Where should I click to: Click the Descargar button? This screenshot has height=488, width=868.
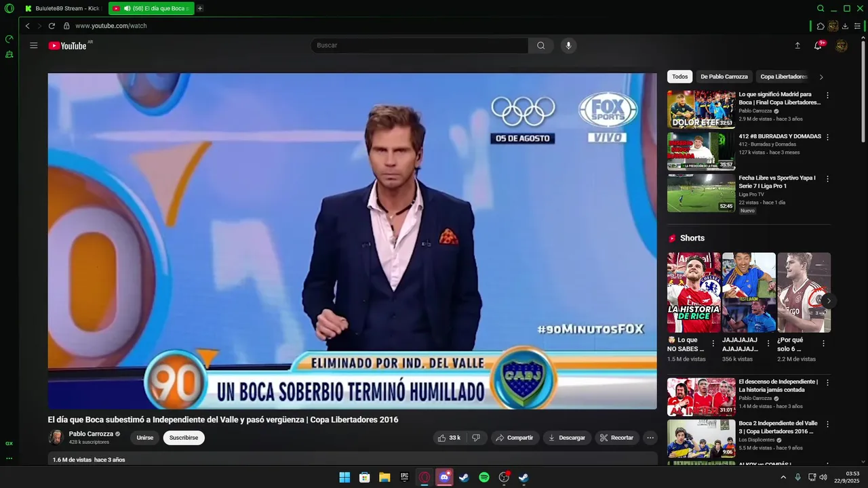pyautogui.click(x=567, y=438)
